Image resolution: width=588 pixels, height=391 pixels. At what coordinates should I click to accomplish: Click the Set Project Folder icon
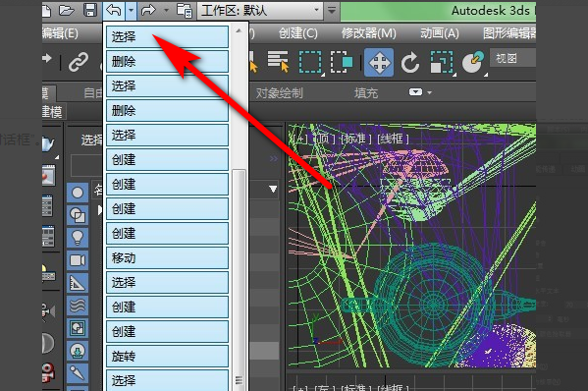185,11
